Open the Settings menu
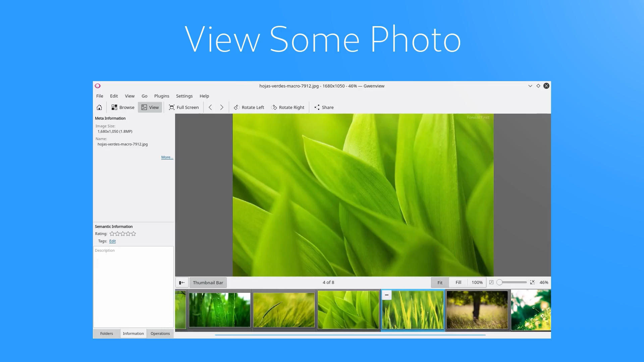The width and height of the screenshot is (644, 362). (184, 96)
